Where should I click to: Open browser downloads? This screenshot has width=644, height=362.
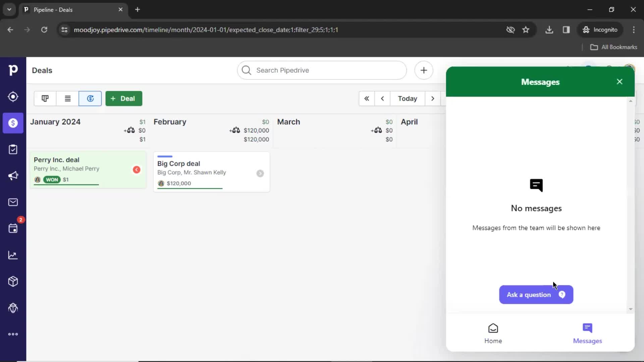(549, 30)
